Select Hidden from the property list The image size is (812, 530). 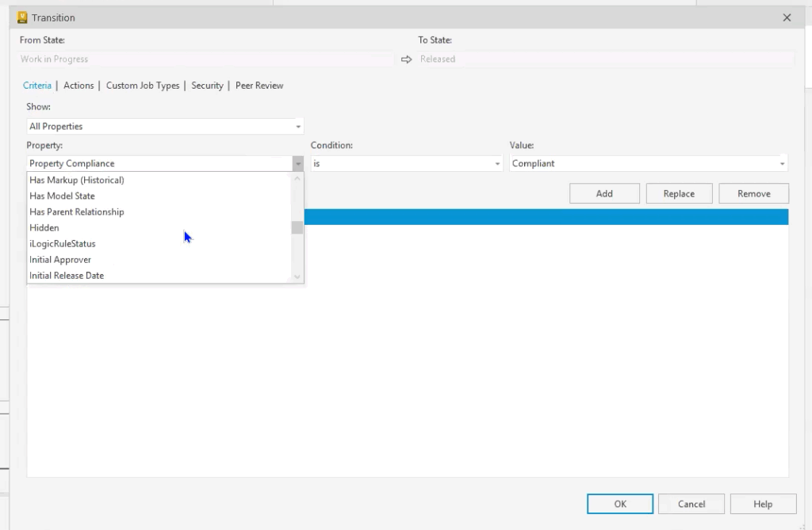tap(159, 227)
